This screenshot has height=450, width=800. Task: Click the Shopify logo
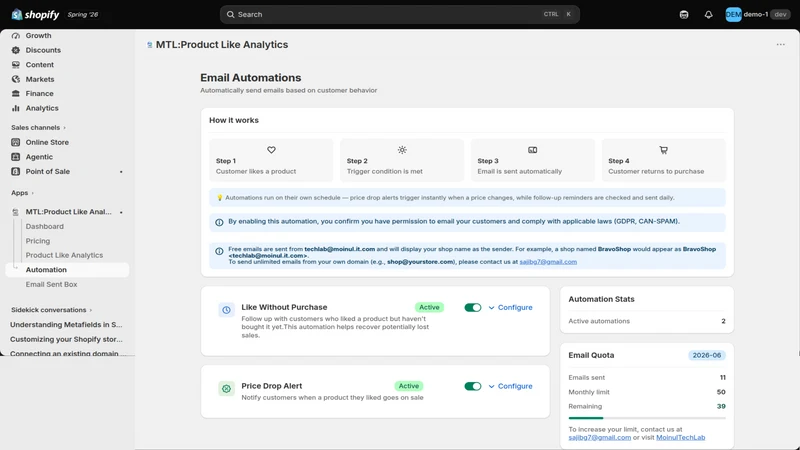(35, 14)
